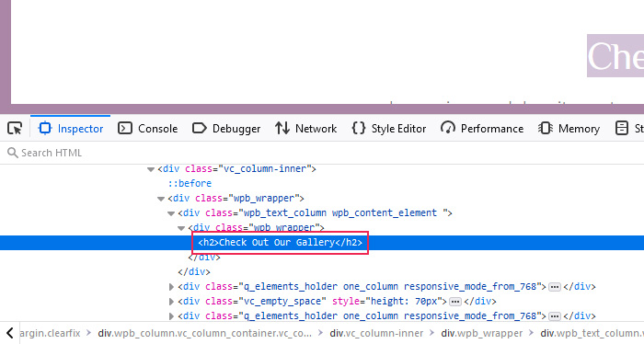Open the Inspector tab
The width and height of the screenshot is (644, 344).
[x=71, y=129]
